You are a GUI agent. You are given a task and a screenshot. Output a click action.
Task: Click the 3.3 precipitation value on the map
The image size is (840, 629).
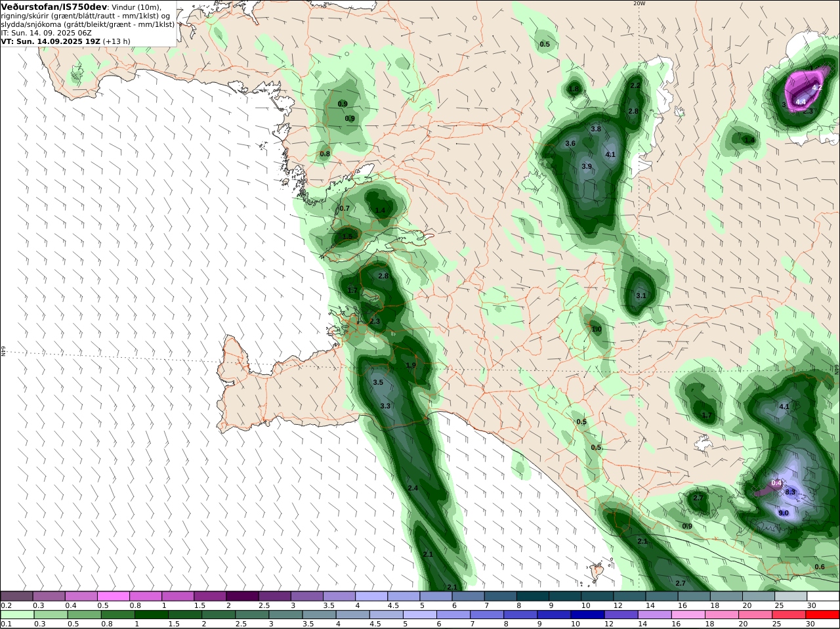coord(385,406)
